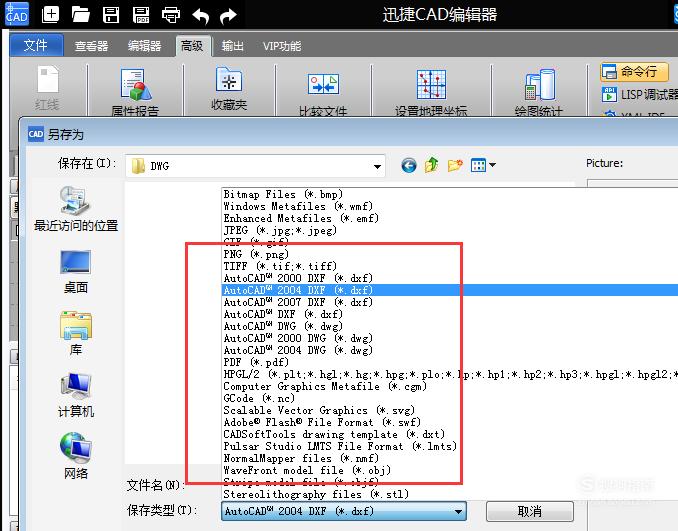Open the 保存类型 file type combo box

tap(344, 511)
